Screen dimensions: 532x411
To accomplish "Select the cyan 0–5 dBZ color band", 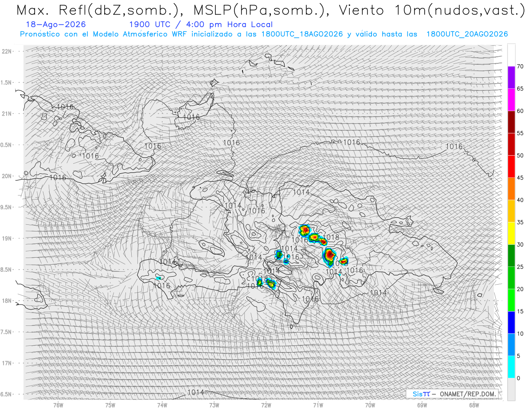I will click(511, 367).
